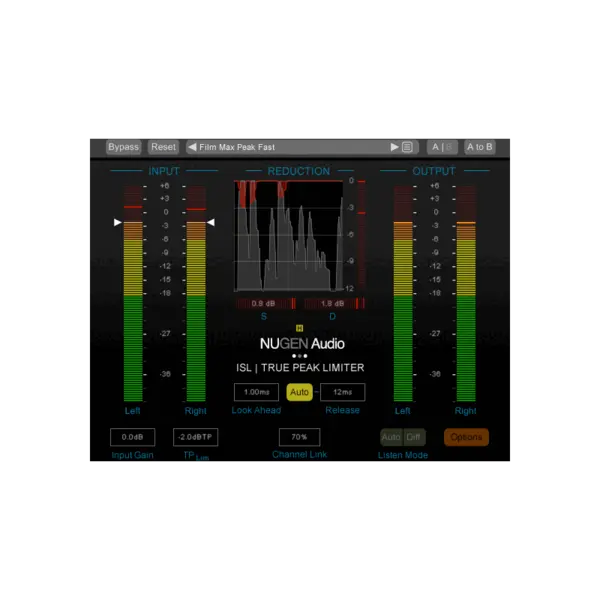
Task: Click the Release 12ms field
Action: point(342,392)
